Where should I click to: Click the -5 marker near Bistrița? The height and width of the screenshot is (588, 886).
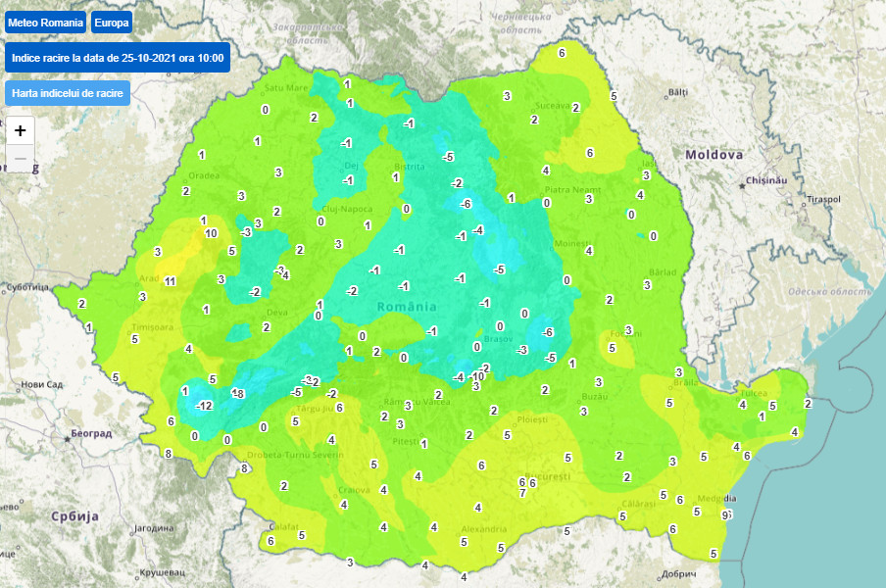point(448,158)
